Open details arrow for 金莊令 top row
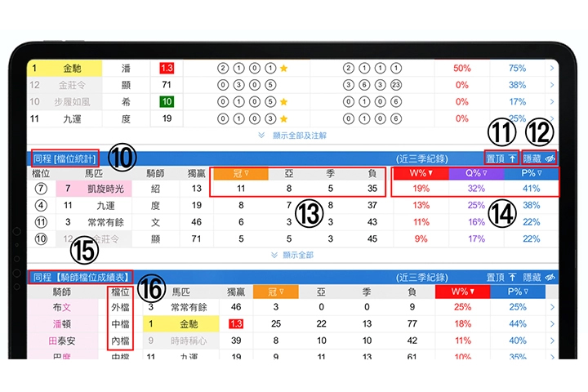This screenshot has height=392, width=588. (x=552, y=85)
